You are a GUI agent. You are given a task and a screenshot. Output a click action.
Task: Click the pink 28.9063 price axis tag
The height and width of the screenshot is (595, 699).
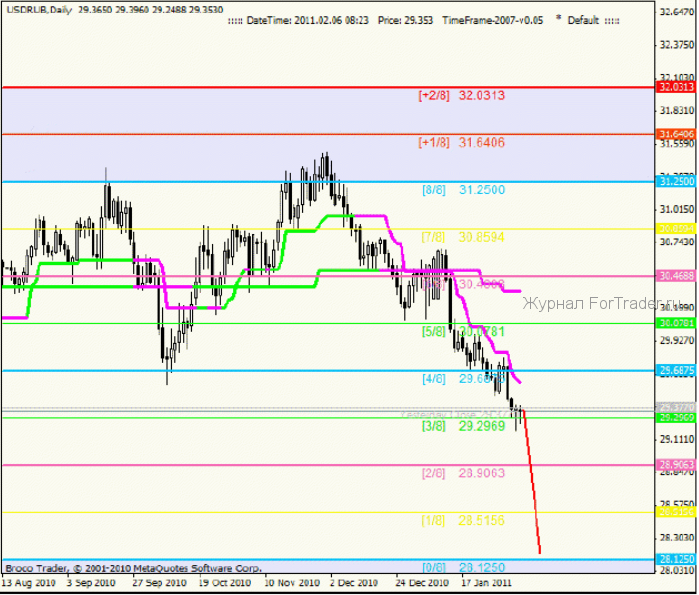tap(676, 465)
